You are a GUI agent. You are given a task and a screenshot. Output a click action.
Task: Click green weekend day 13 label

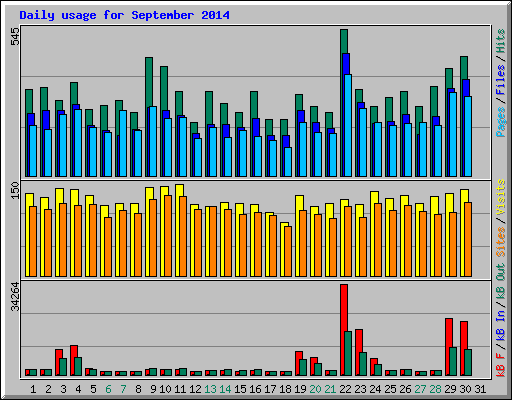(210, 389)
